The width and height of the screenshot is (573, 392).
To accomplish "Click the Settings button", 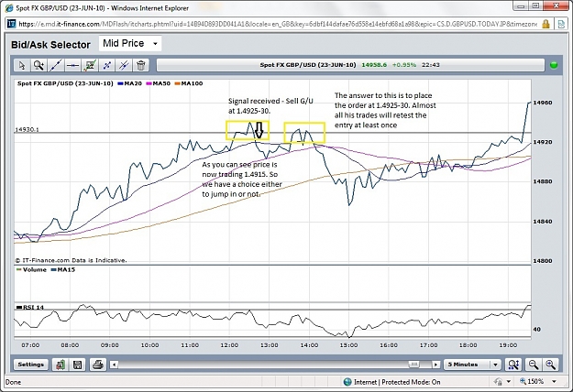I will coord(30,365).
